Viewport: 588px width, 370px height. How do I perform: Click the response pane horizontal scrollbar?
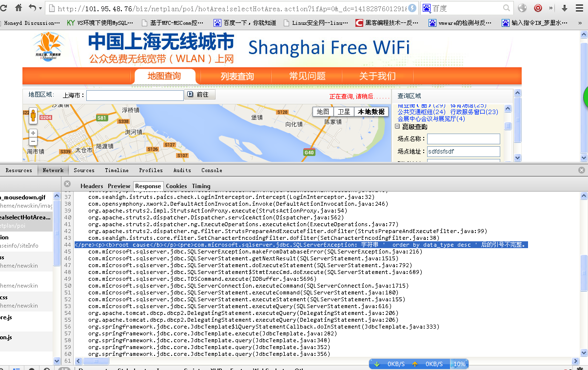[x=96, y=361]
